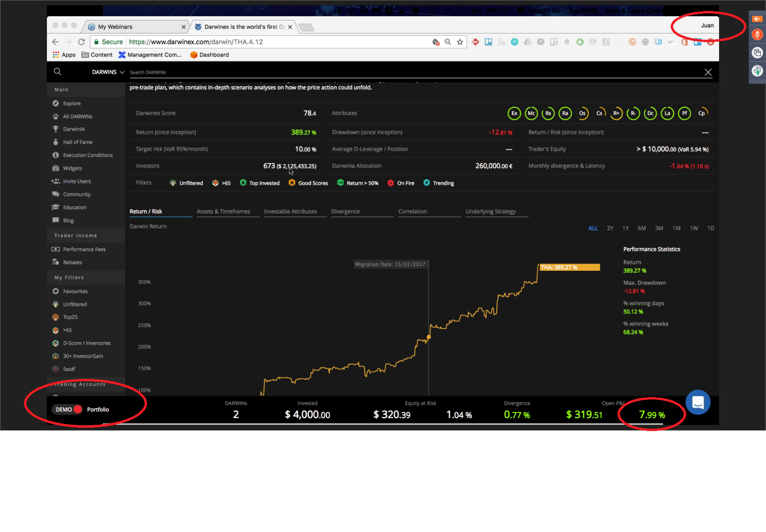The image size is (766, 532).
Task: Select 1M chart time range
Action: tap(676, 228)
